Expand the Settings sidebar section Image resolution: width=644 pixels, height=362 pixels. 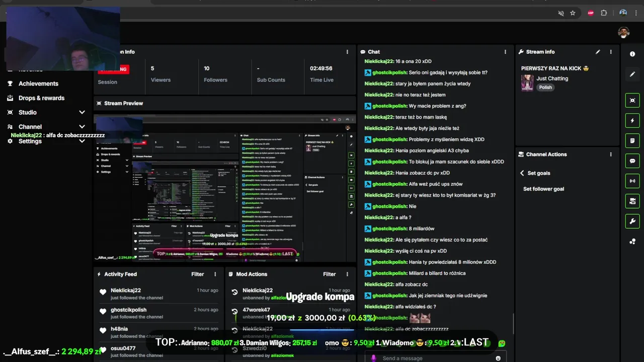point(82,141)
